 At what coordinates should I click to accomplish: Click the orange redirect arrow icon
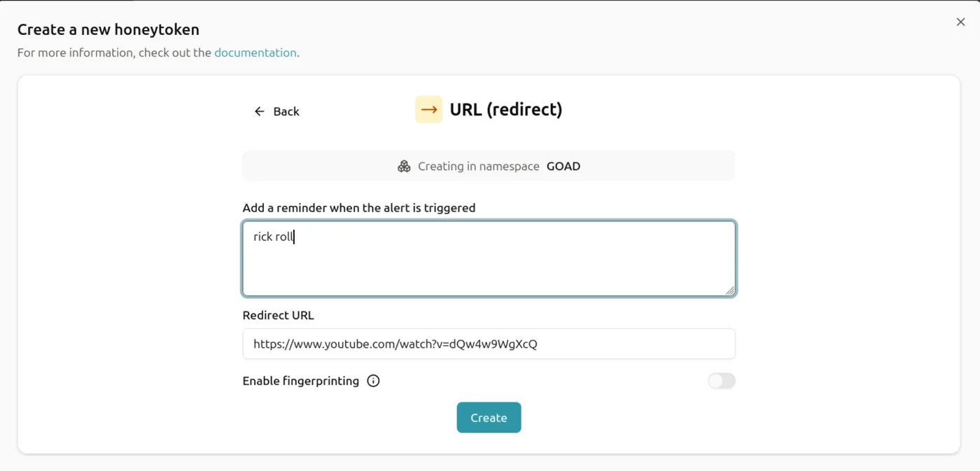428,109
